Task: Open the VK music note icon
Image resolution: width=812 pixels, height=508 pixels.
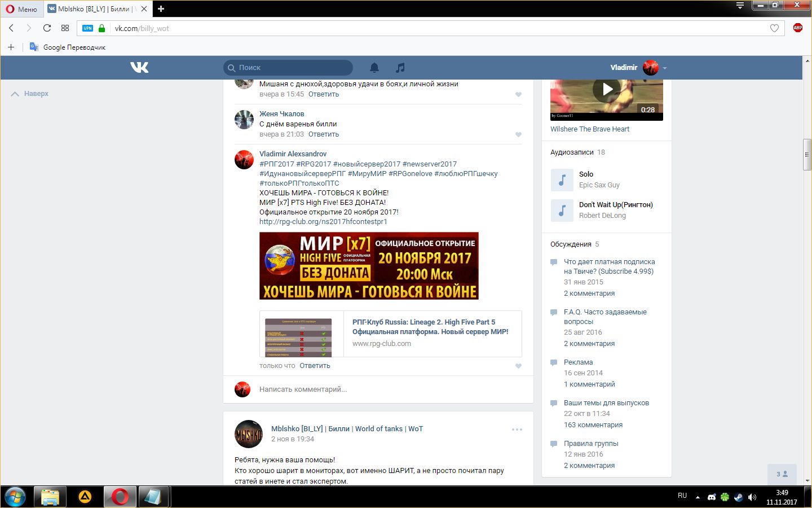Action: point(400,68)
